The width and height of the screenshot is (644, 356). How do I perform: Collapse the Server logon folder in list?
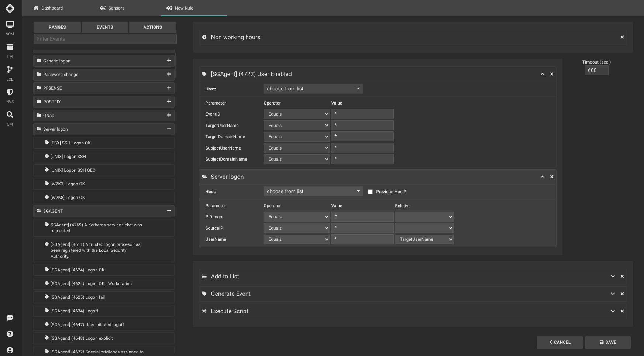click(169, 129)
